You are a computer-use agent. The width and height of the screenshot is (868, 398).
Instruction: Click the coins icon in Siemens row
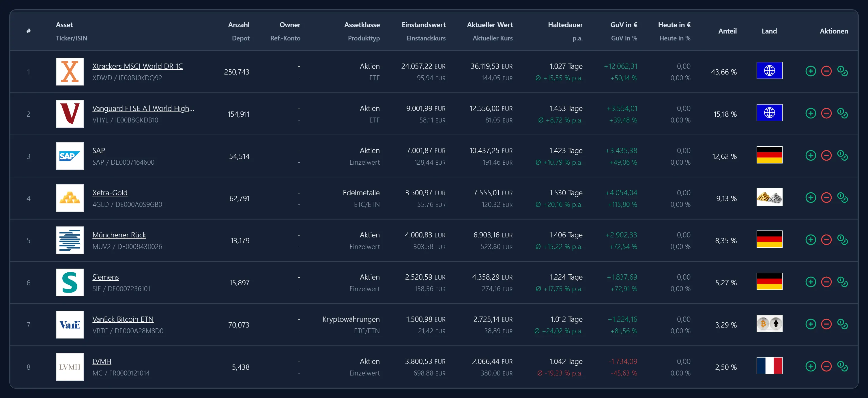[x=842, y=282]
